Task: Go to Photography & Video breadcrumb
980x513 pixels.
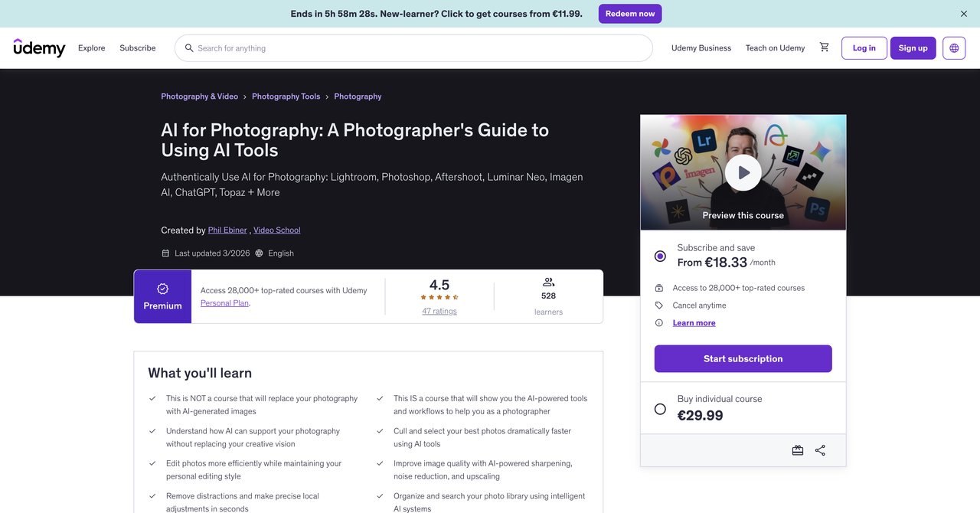Action: 199,96
